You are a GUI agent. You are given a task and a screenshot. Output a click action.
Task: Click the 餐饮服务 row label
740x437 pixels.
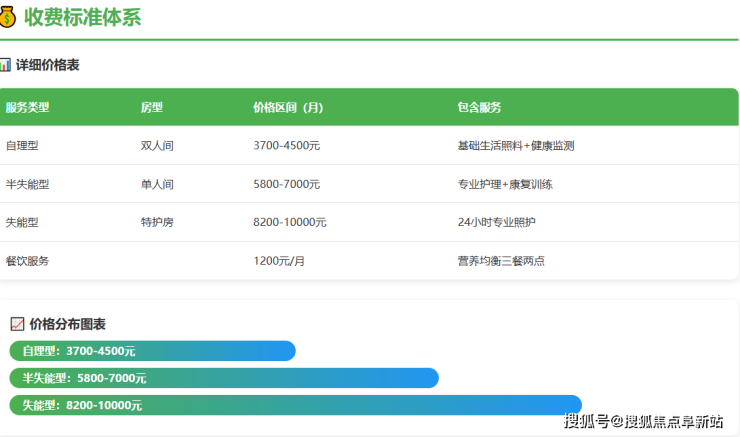point(27,261)
